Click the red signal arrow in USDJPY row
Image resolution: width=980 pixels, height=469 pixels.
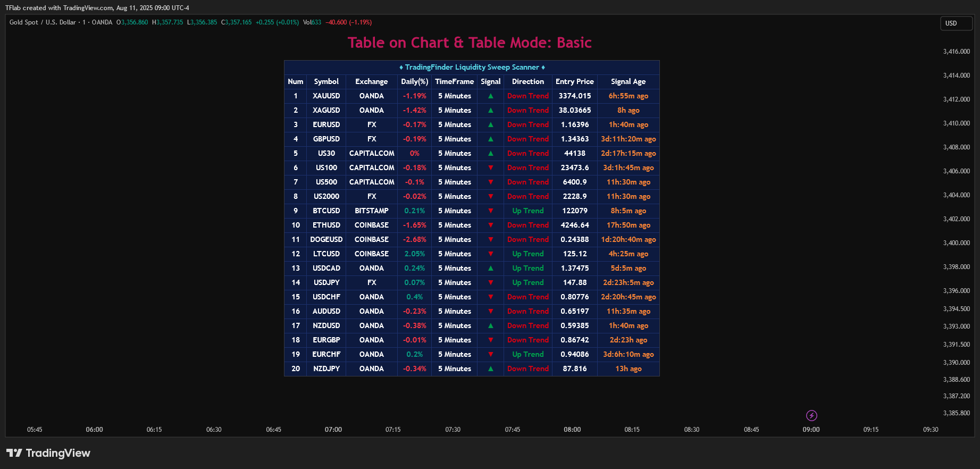(x=491, y=283)
